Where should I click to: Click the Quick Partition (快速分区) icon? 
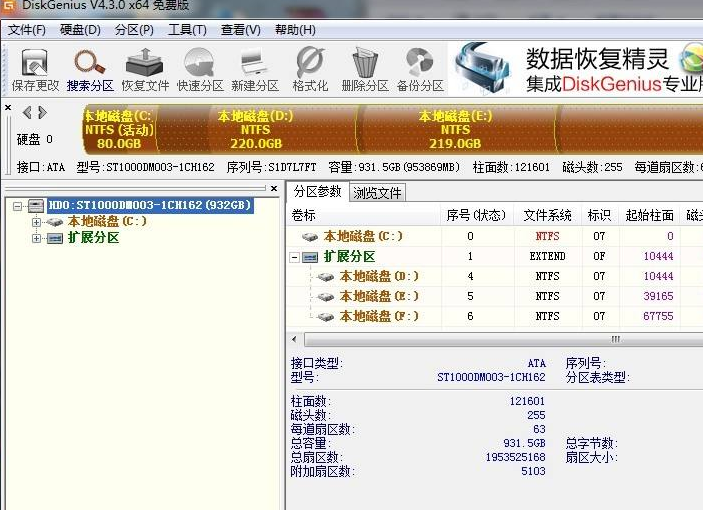point(200,69)
